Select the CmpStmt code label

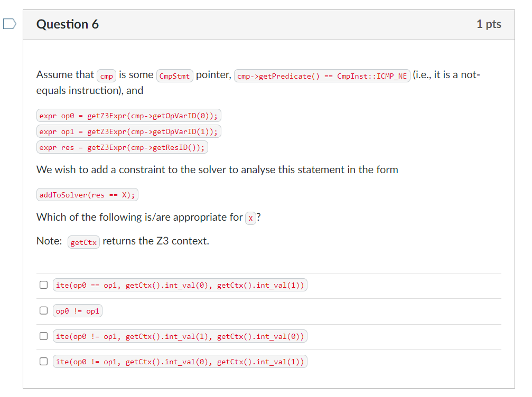(174, 75)
